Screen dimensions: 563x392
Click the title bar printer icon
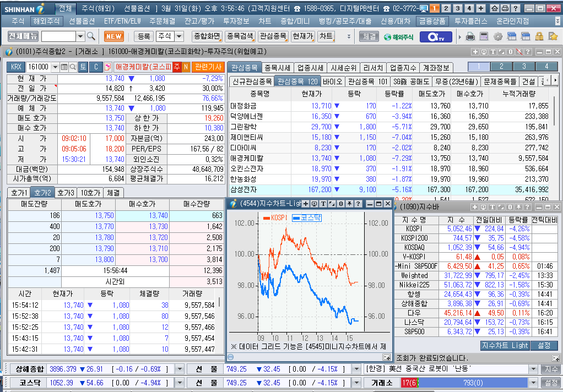[x=505, y=8]
